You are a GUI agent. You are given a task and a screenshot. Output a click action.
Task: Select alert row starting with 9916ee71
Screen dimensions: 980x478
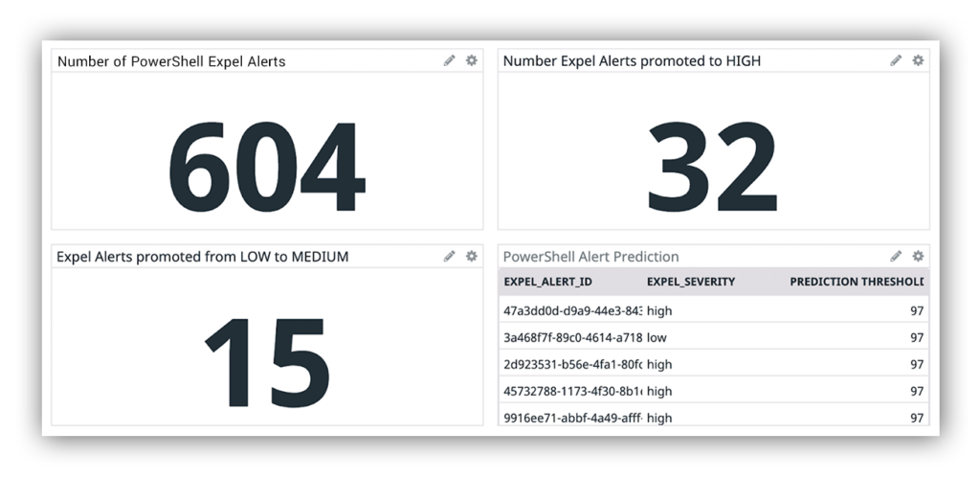[x=572, y=419]
